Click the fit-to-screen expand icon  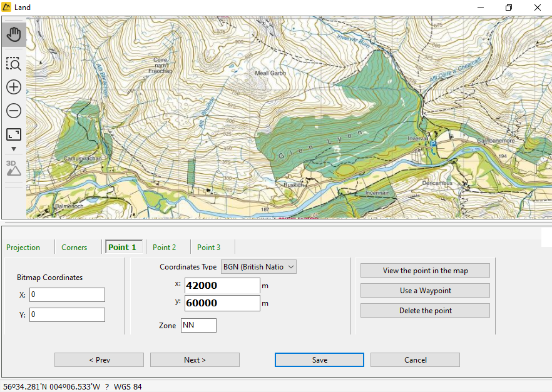coord(13,135)
